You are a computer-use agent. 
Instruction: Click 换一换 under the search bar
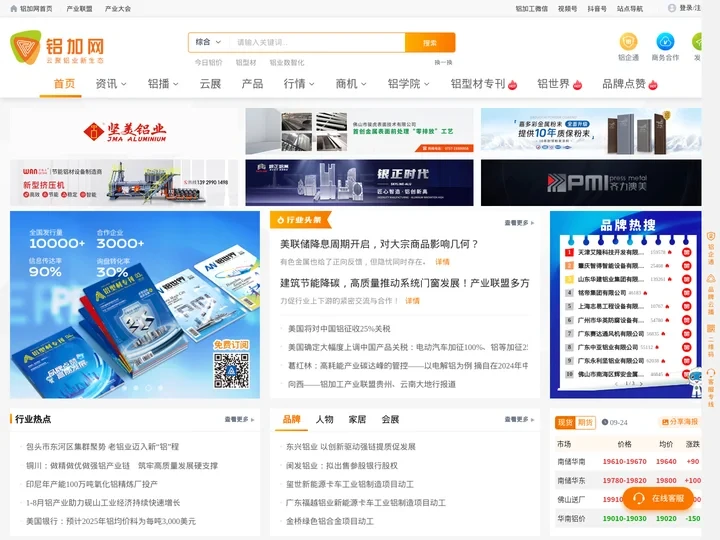[443, 62]
